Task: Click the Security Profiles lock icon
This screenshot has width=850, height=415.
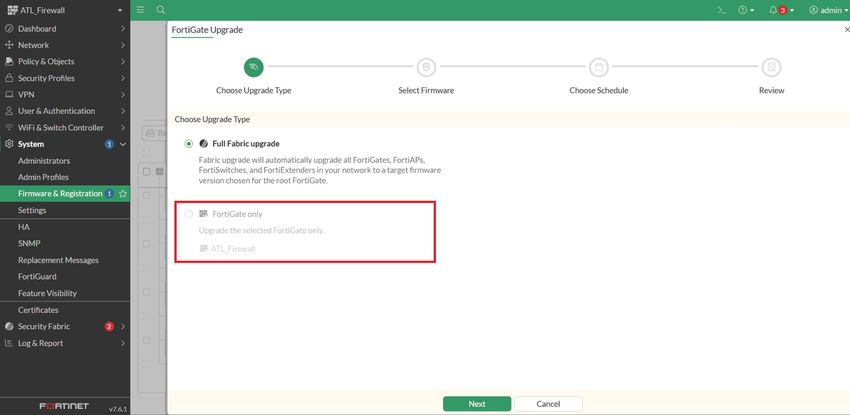Action: (9, 78)
